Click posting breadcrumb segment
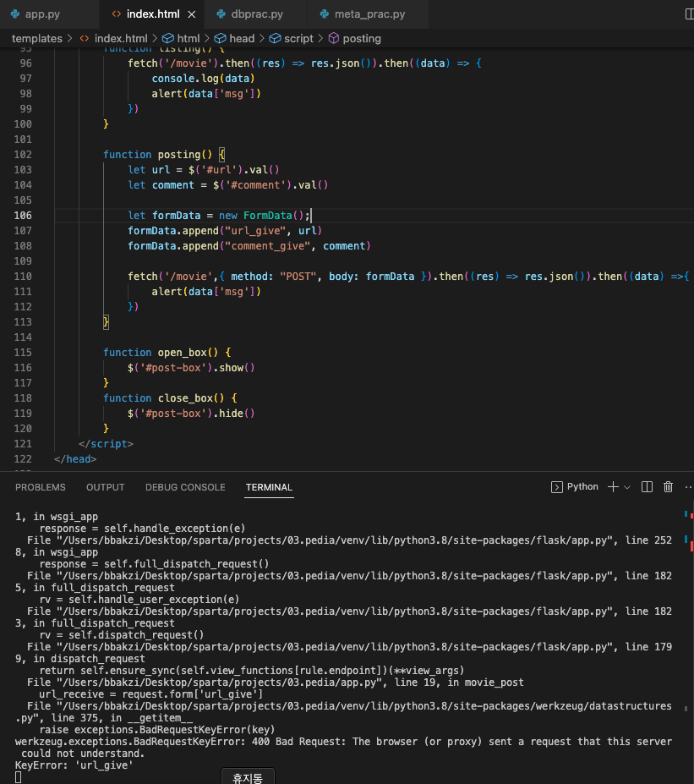This screenshot has height=784, width=694. click(362, 39)
